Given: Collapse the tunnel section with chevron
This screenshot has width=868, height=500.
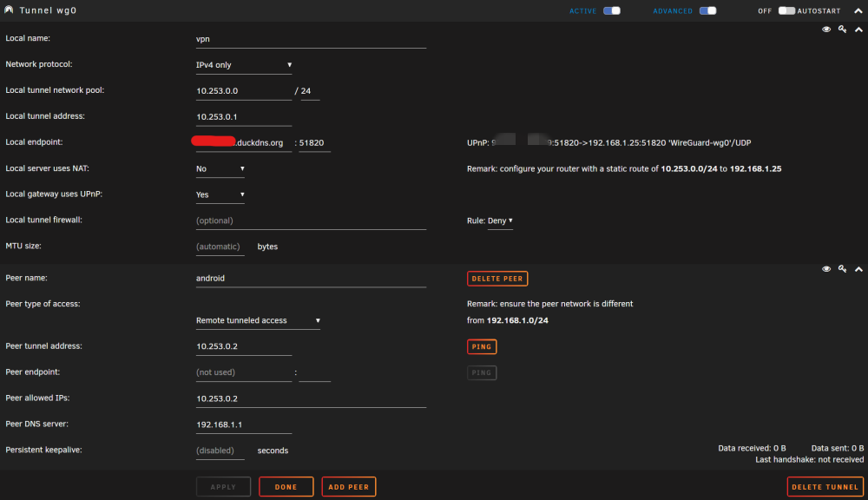Looking at the screenshot, I should point(858,30).
